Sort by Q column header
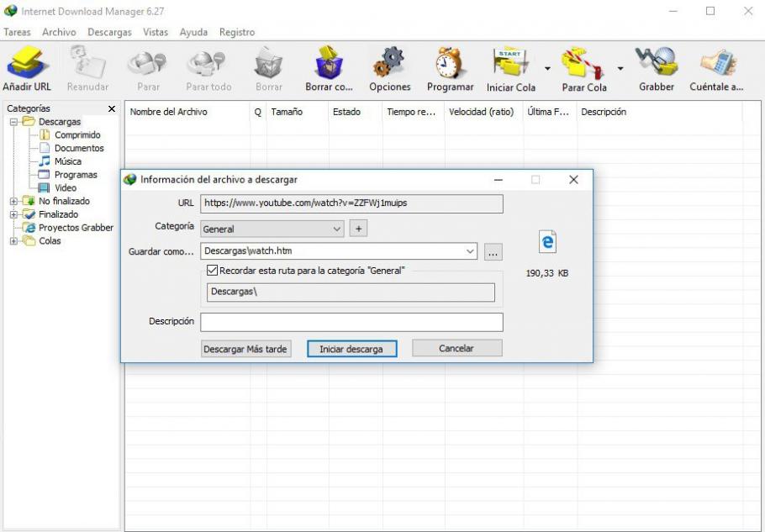 click(258, 112)
